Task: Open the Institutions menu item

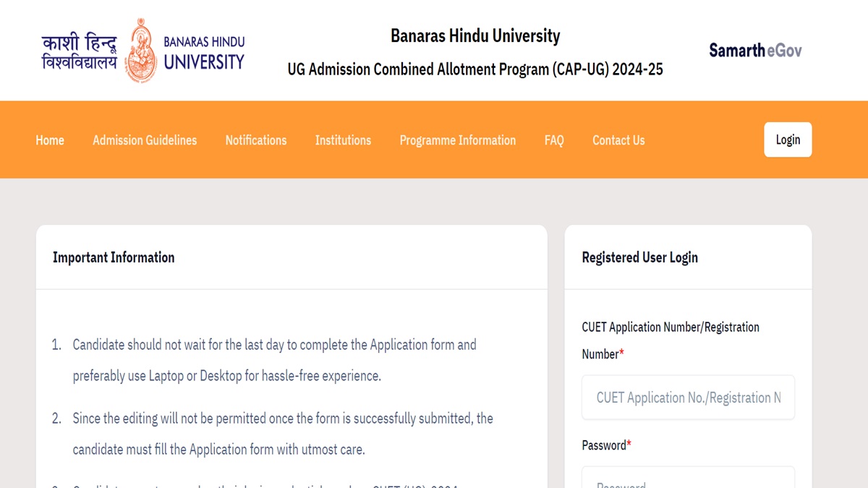Action: [343, 140]
